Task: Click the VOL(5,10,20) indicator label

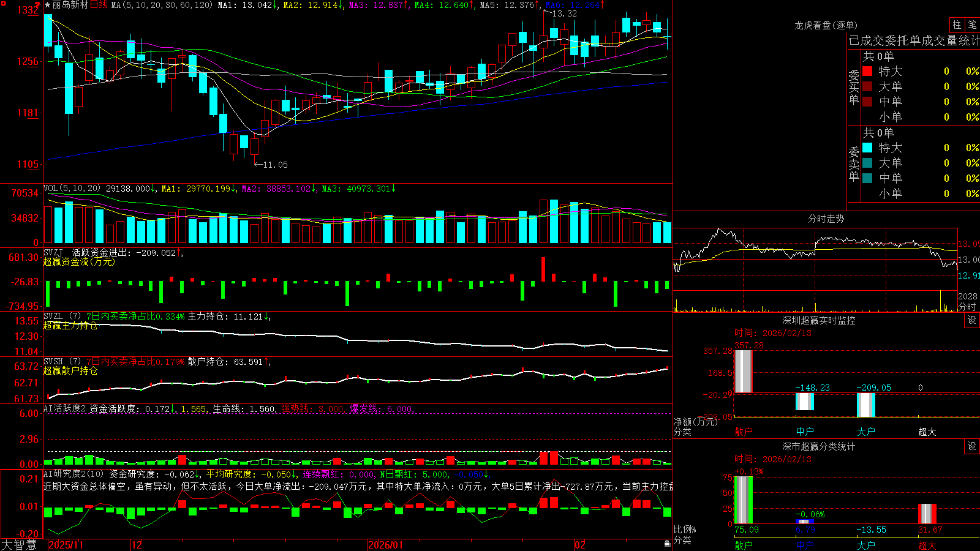Action: 72,189
